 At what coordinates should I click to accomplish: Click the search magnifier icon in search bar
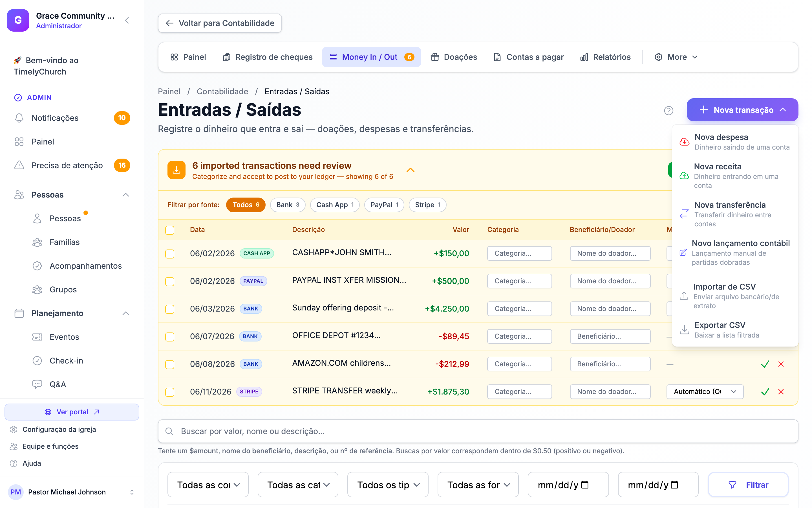pyautogui.click(x=169, y=431)
